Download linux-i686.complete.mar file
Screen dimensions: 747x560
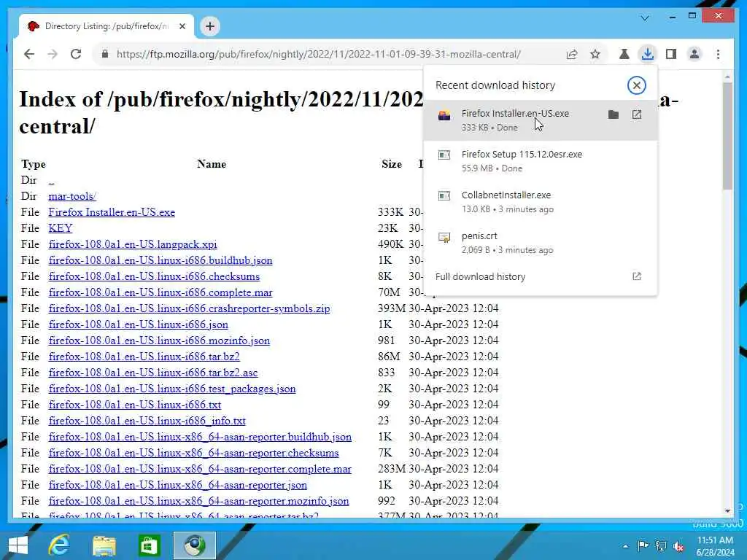tap(160, 292)
